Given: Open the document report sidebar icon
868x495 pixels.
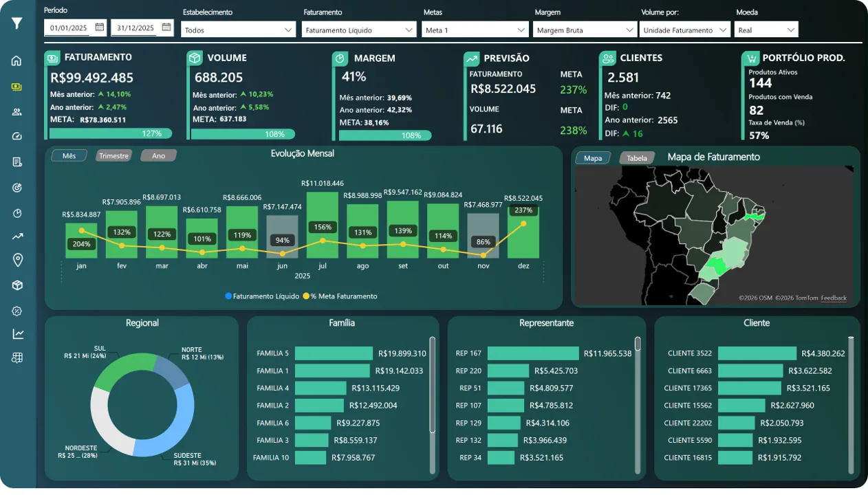Looking at the screenshot, I should (17, 162).
